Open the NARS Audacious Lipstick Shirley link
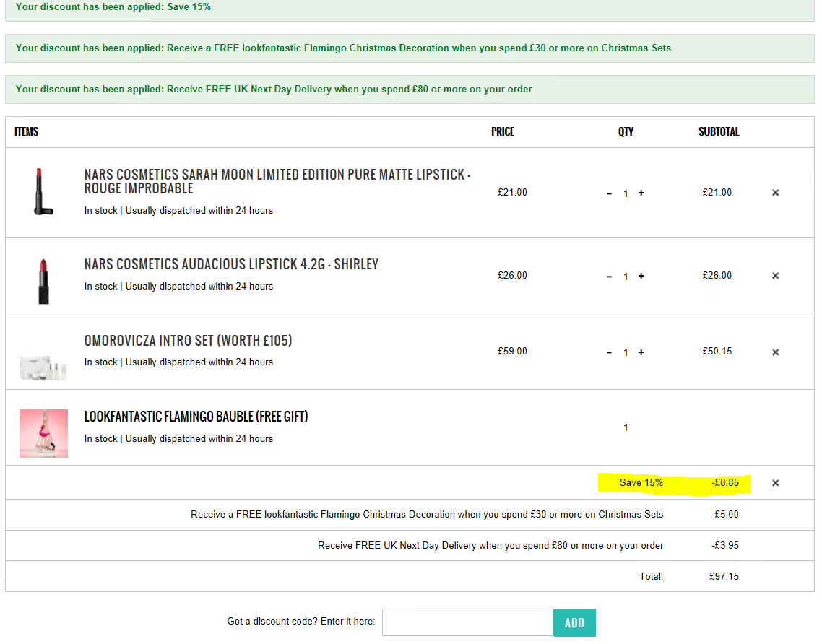This screenshot has height=644, width=822. pyautogui.click(x=231, y=264)
